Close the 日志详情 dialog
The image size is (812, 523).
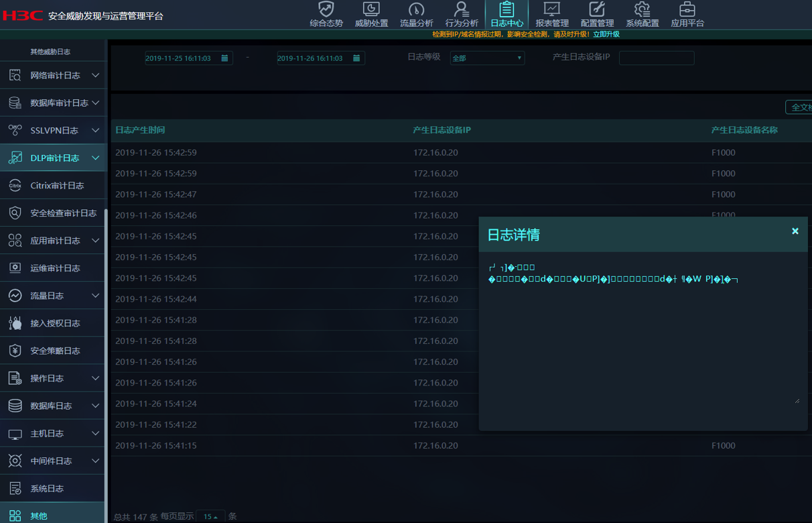[795, 231]
